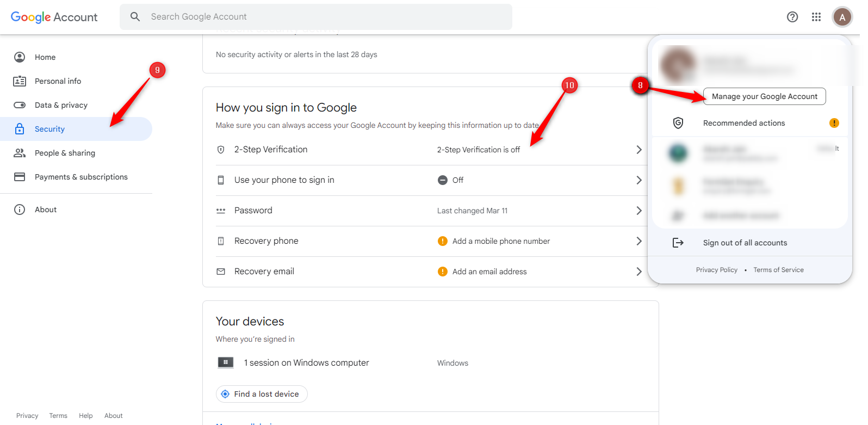Viewport: 868px width, 425px height.
Task: Click the Recovery phone icon
Action: (x=221, y=241)
